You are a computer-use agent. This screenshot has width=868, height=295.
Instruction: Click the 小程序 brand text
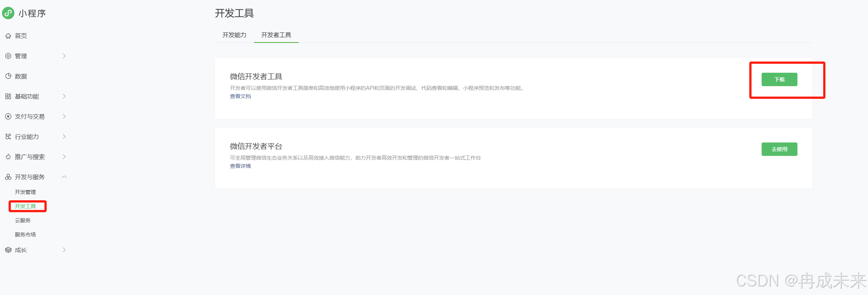(x=32, y=13)
